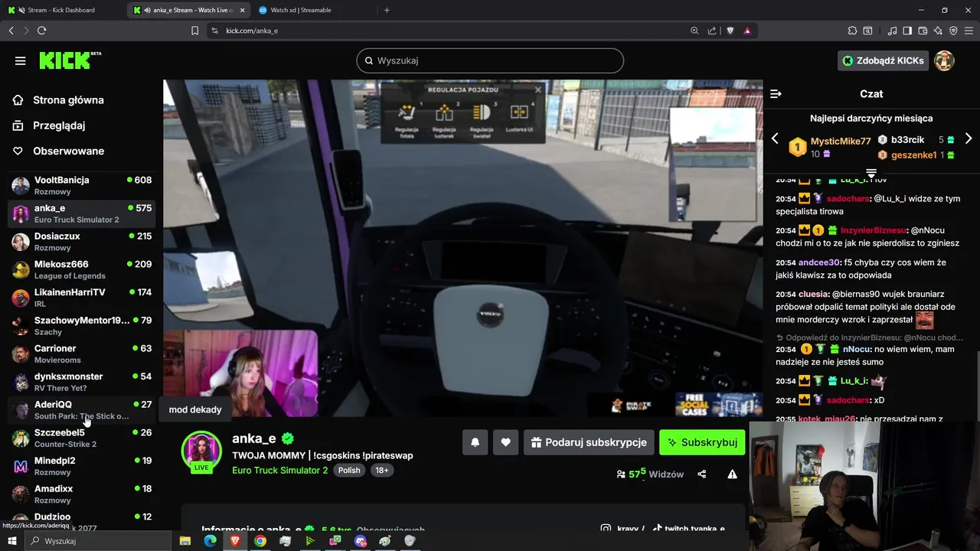Image resolution: width=980 pixels, height=551 pixels.
Task: Go to previous top donors slide
Action: coord(775,139)
